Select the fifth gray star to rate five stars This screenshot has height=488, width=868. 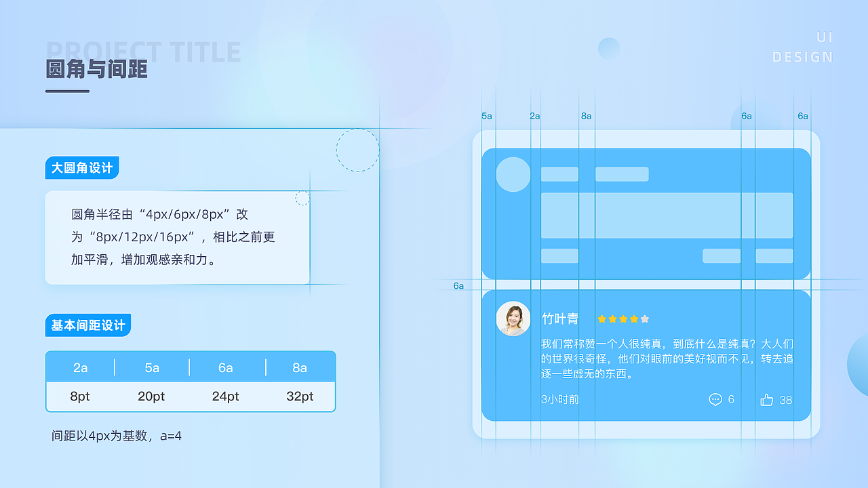click(645, 319)
